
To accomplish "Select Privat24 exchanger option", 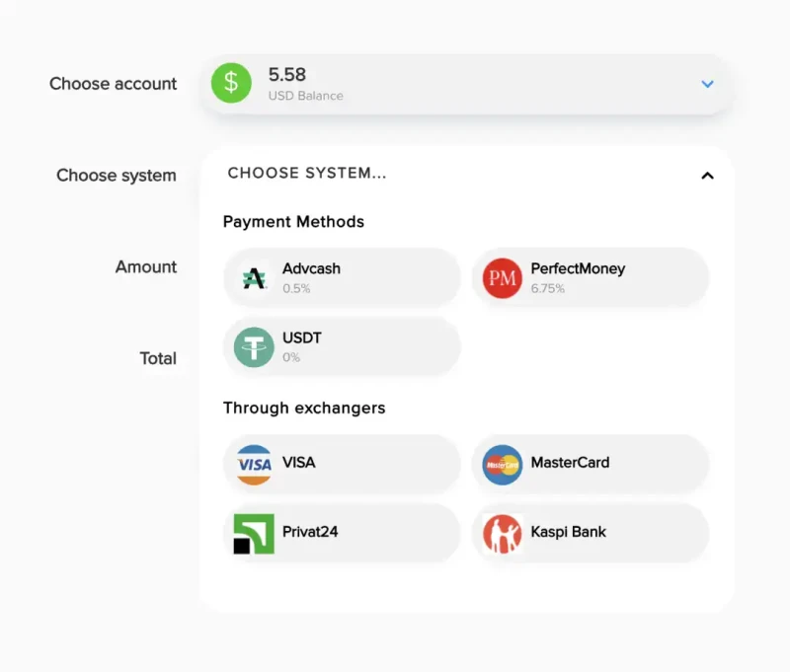I will (x=342, y=533).
